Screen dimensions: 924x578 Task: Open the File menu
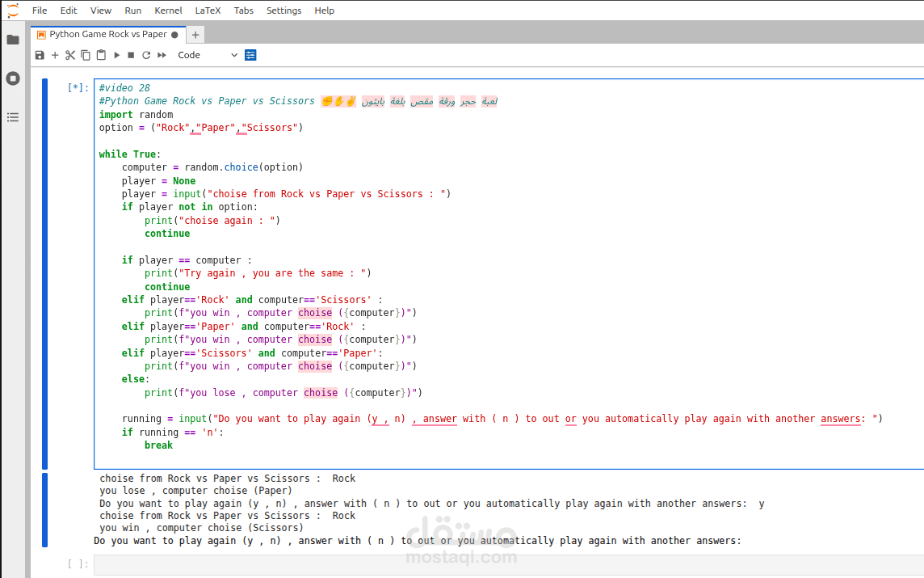point(40,11)
